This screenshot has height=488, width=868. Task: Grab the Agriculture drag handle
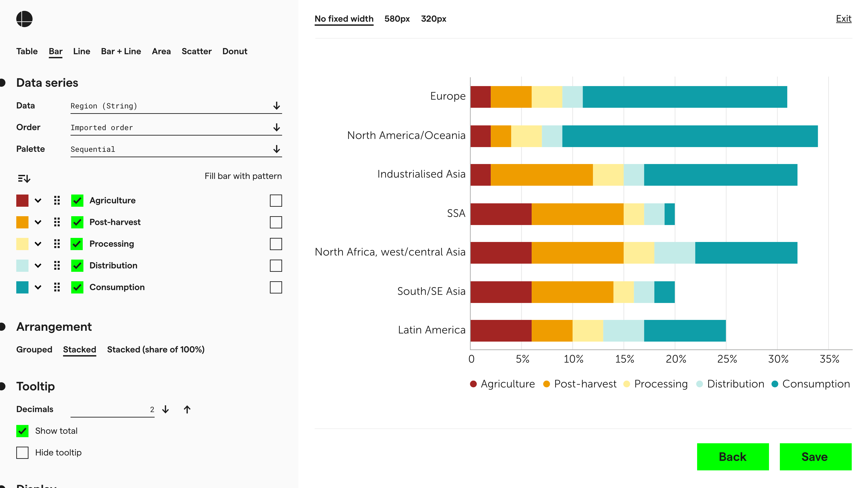coord(57,200)
